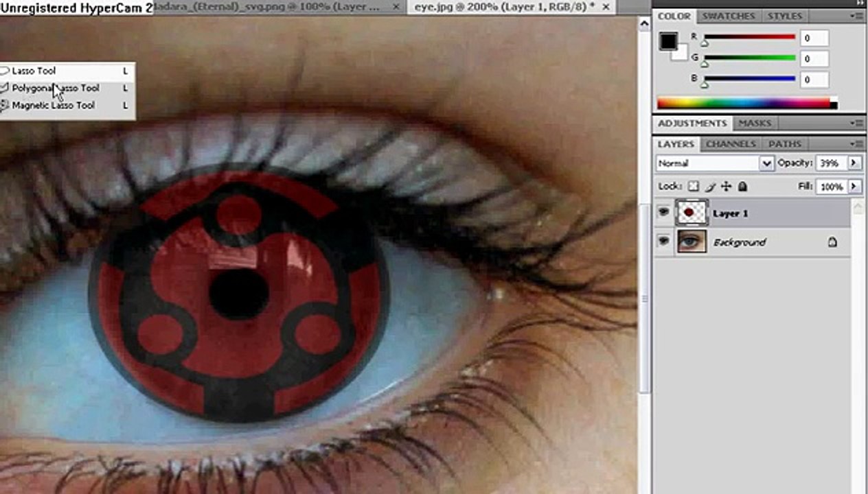Toggle lock all icon

(x=742, y=187)
